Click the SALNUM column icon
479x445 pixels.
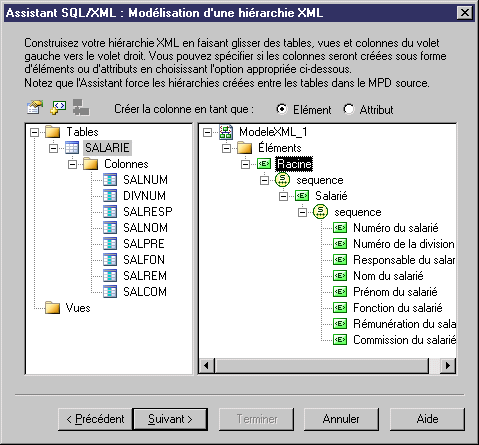[x=110, y=180]
